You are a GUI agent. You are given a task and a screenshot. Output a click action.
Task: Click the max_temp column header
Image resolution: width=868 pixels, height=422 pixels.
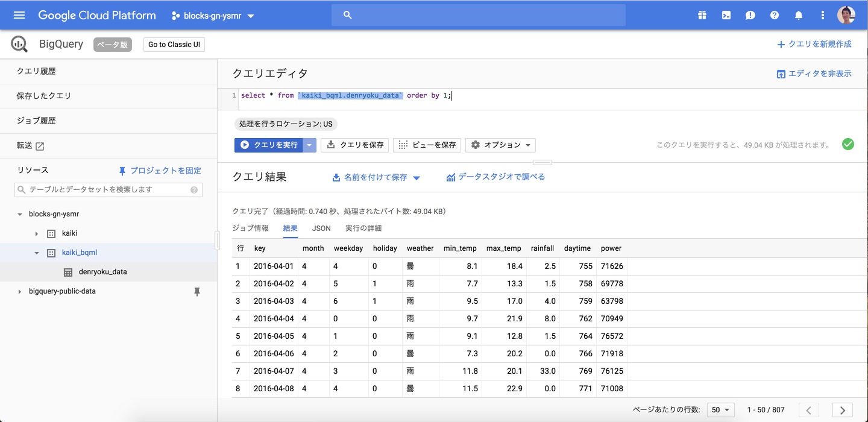(x=504, y=248)
